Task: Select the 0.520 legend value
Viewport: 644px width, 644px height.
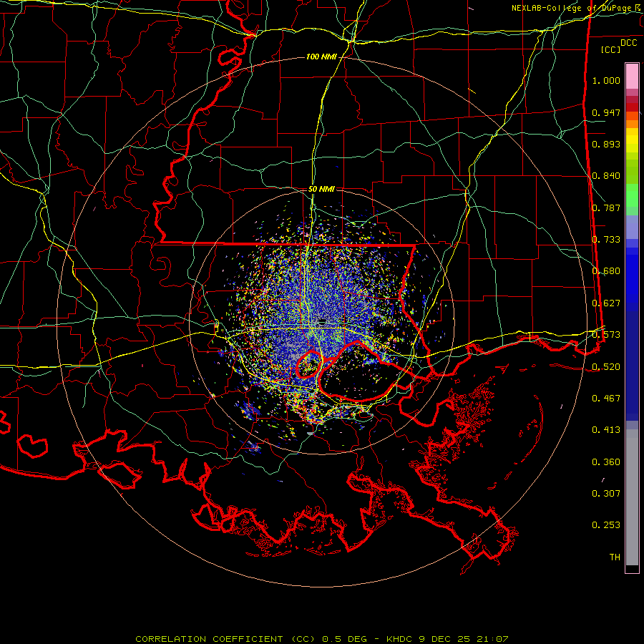Action: pos(606,367)
